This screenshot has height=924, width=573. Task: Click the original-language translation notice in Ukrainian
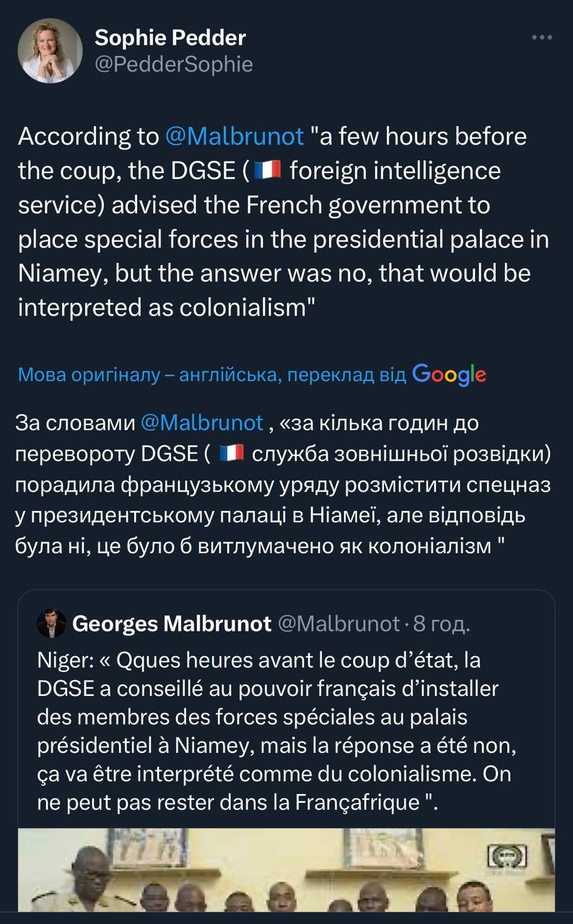(211, 375)
